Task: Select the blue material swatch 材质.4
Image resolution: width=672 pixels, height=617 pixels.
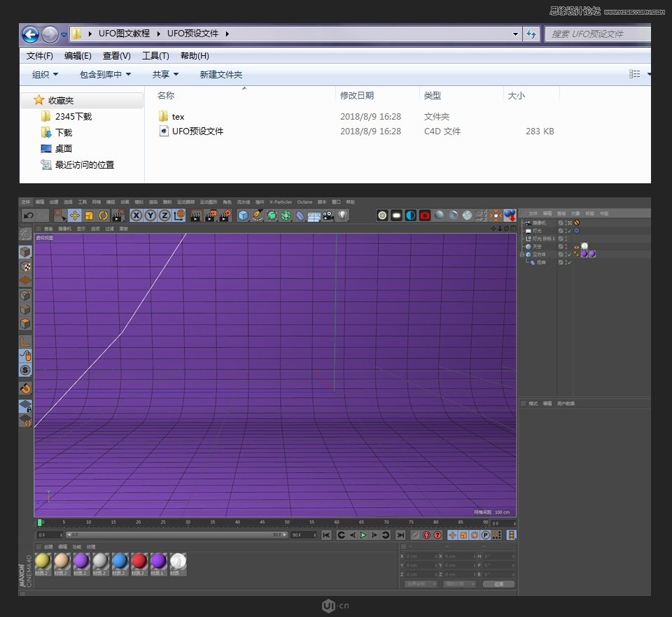Action: [121, 560]
